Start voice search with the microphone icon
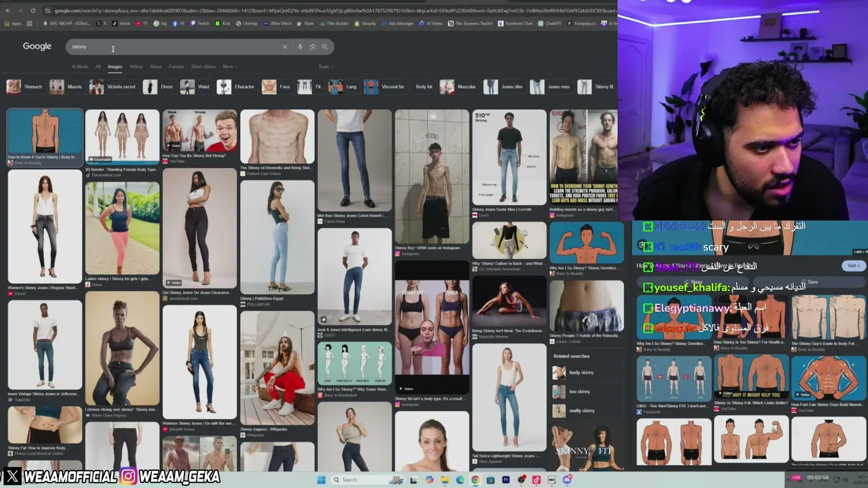868x488 pixels. point(300,47)
